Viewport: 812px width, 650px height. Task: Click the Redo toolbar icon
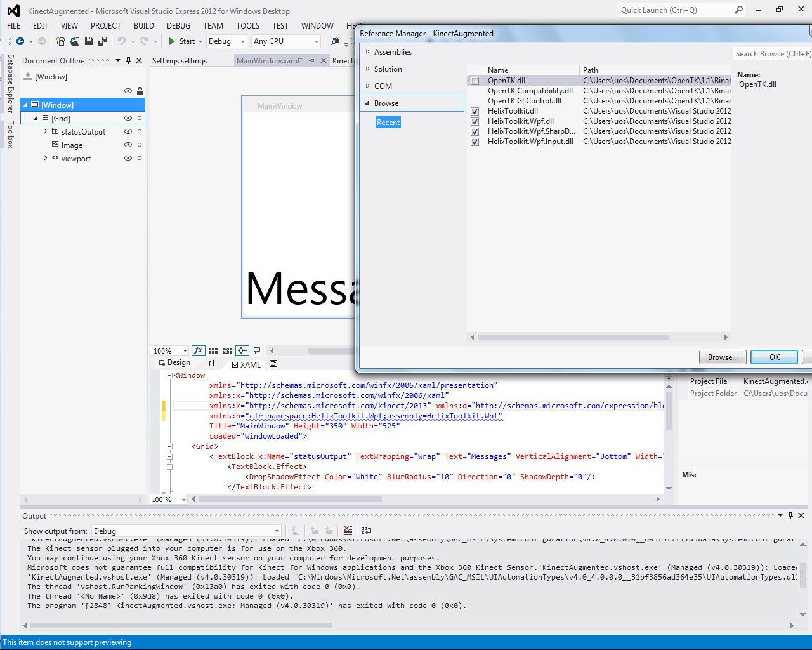click(x=144, y=41)
